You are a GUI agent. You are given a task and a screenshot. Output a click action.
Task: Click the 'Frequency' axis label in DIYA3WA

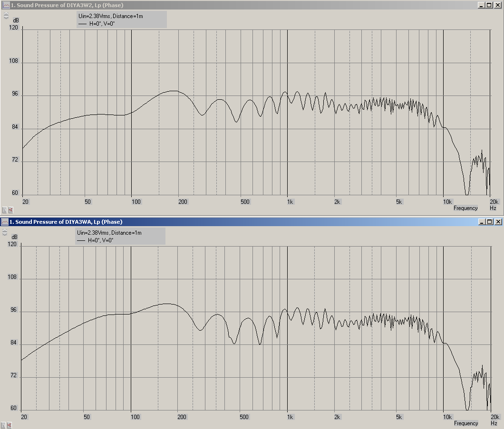point(466,423)
